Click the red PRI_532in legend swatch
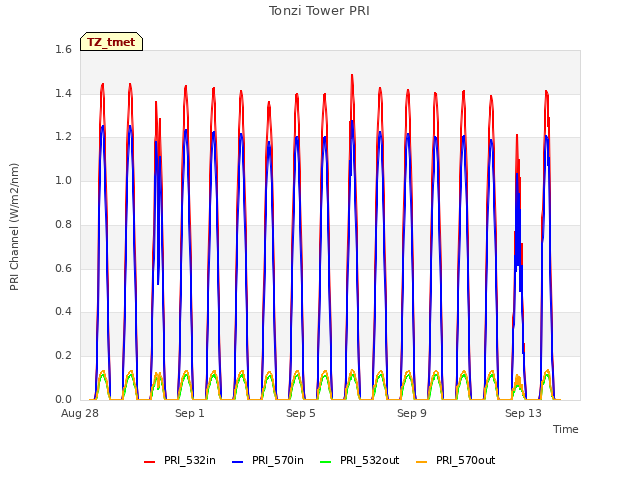The image size is (640, 480). coord(149,462)
